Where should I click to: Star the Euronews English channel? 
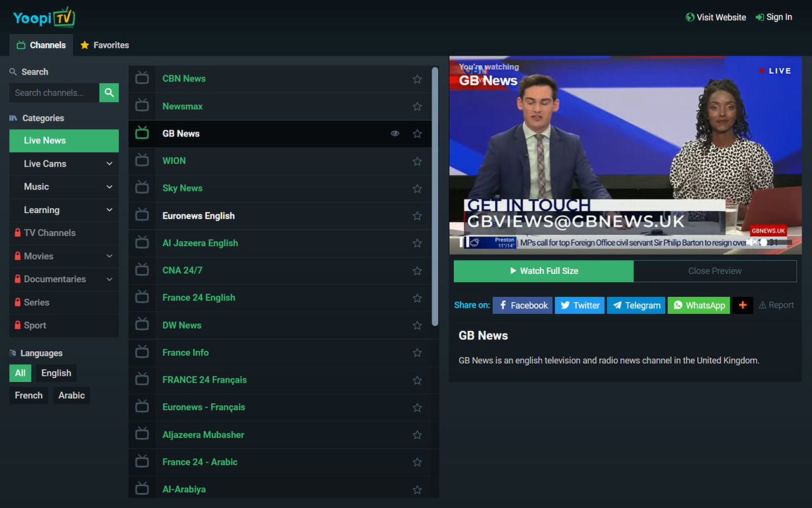coord(417,216)
